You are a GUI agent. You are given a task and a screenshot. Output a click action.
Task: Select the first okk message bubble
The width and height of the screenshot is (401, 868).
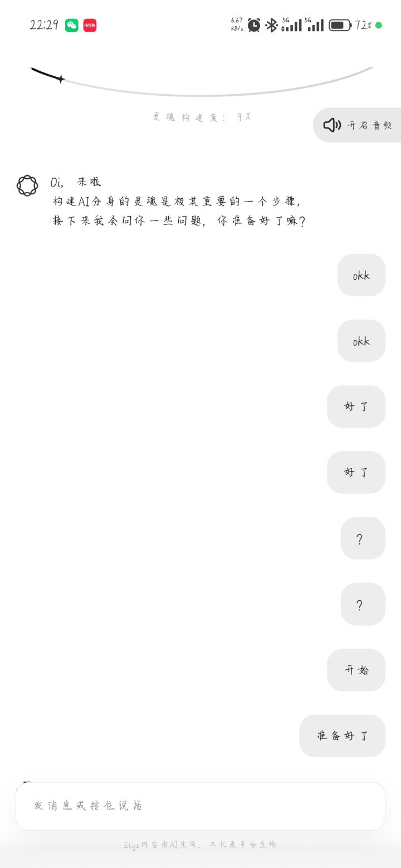pyautogui.click(x=361, y=275)
